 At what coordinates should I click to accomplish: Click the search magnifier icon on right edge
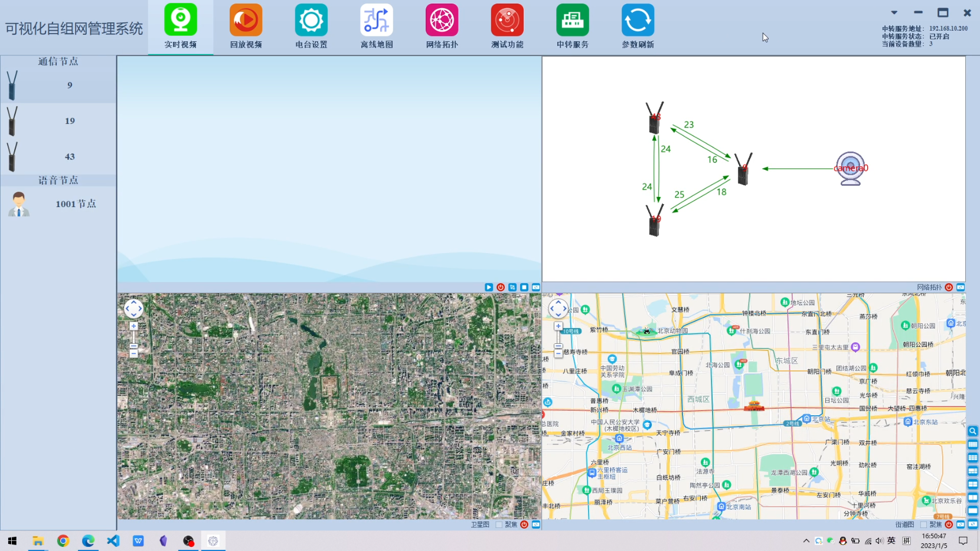(x=973, y=431)
